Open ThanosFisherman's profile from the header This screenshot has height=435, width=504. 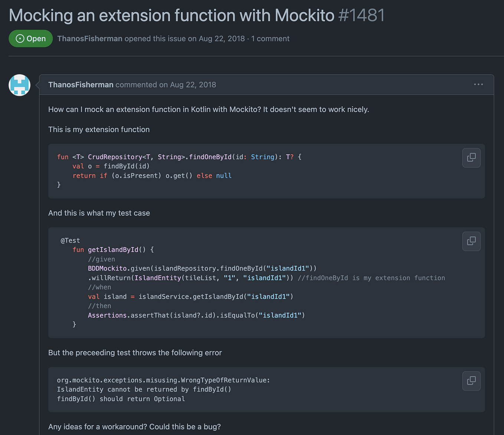[x=89, y=39]
